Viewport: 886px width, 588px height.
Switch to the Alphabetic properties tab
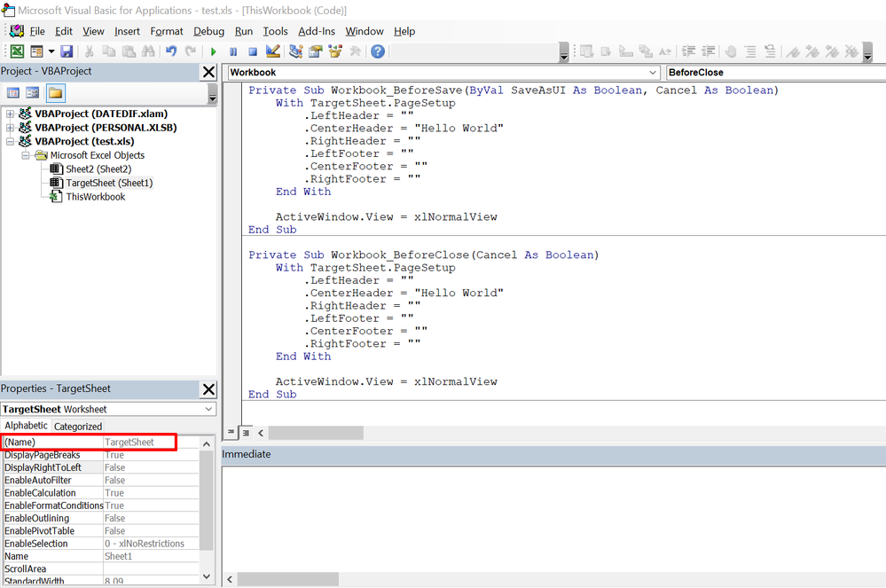(26, 426)
